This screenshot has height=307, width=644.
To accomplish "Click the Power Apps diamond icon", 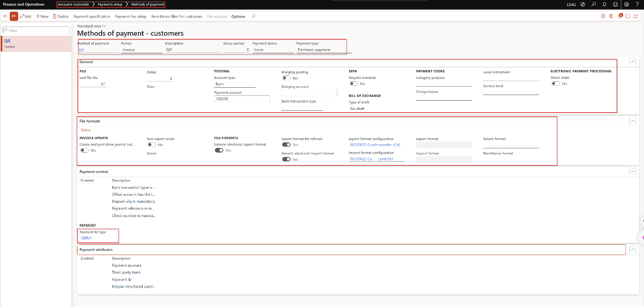I will pos(603,16).
